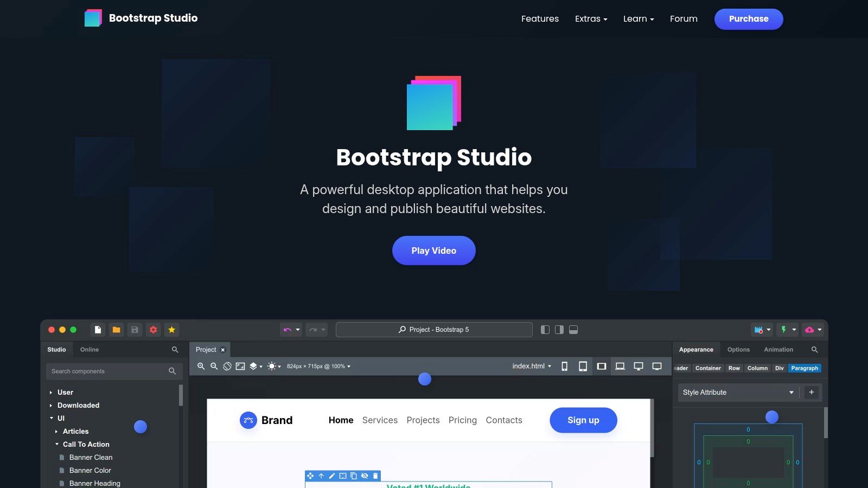Open a project with the orange folder icon

pos(116,330)
